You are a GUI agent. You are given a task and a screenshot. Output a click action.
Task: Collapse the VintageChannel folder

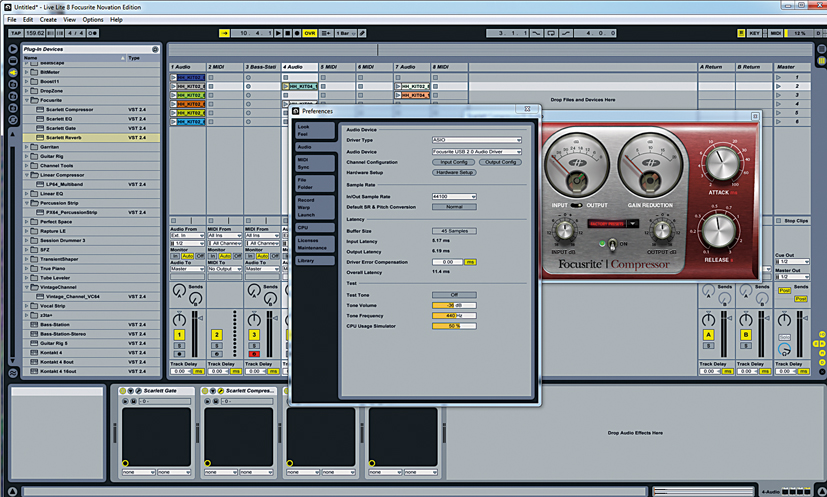coord(27,287)
